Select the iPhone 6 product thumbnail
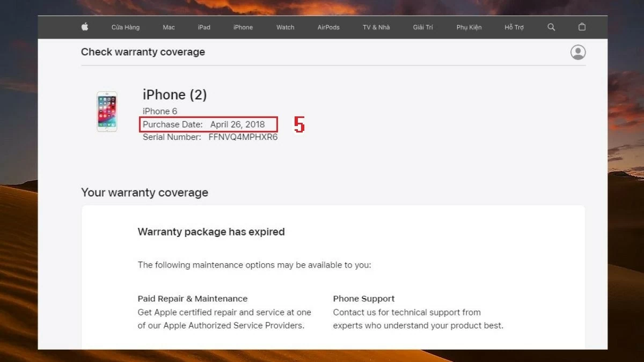This screenshot has height=362, width=644. tap(107, 112)
